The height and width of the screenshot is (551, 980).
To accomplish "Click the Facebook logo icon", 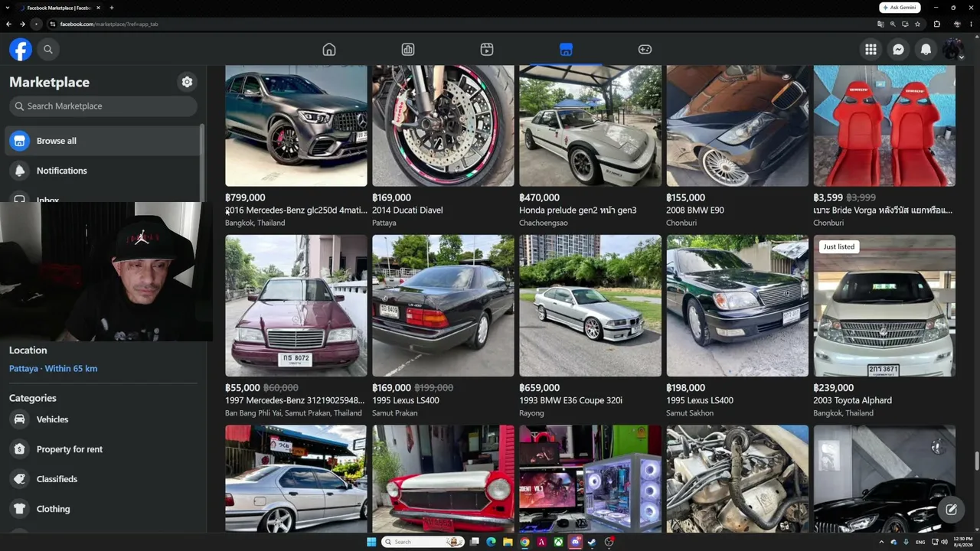I will point(21,50).
